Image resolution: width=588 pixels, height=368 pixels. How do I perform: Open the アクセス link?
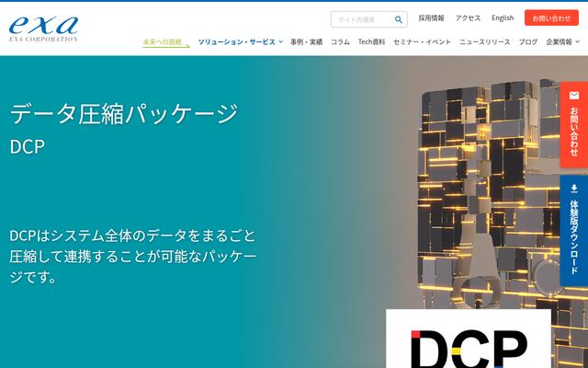point(468,18)
